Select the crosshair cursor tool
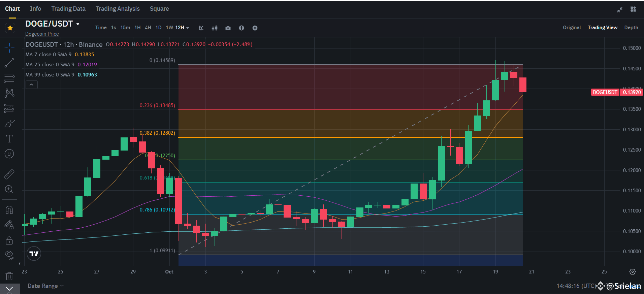 (x=9, y=48)
